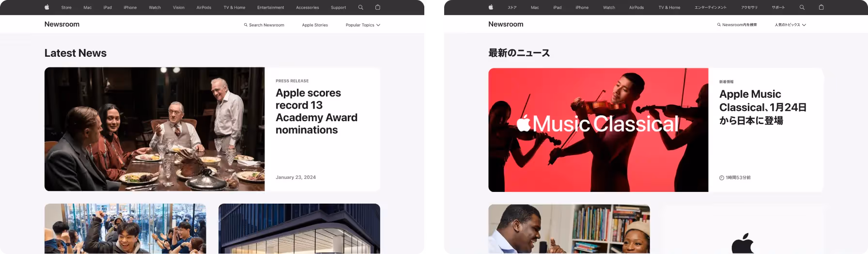Screen dimensions: 868x254
Task: Click the dinner table scene article image
Action: click(155, 129)
